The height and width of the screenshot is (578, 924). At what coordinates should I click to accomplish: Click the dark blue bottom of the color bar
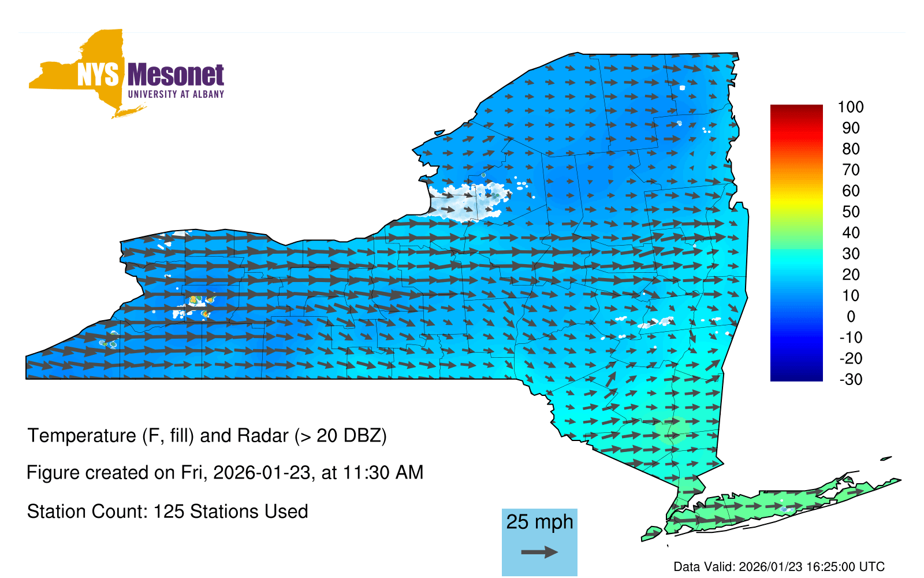pyautogui.click(x=796, y=376)
